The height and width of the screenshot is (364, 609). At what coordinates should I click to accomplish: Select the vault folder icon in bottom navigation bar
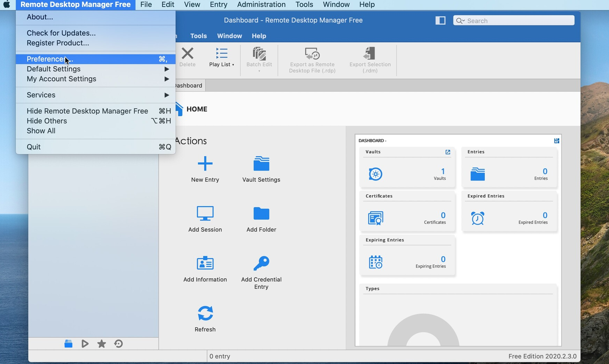click(68, 344)
